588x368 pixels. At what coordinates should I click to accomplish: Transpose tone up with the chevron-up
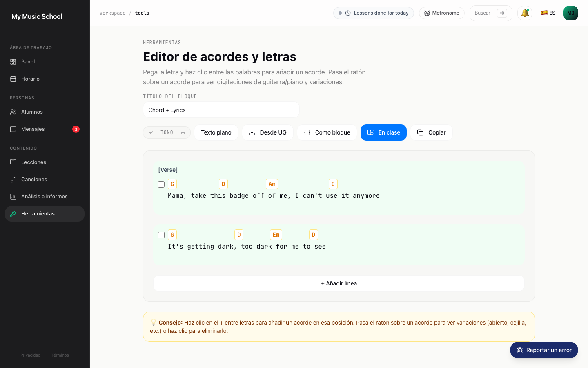(x=183, y=132)
